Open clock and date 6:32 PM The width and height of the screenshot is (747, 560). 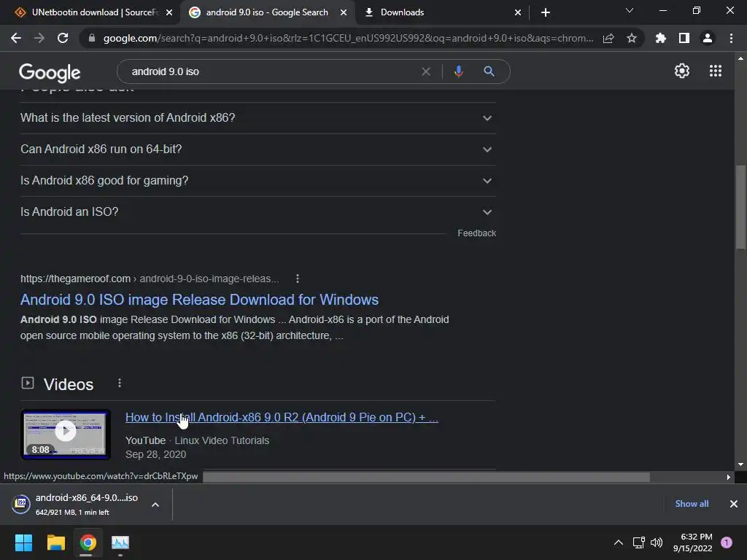(x=693, y=542)
